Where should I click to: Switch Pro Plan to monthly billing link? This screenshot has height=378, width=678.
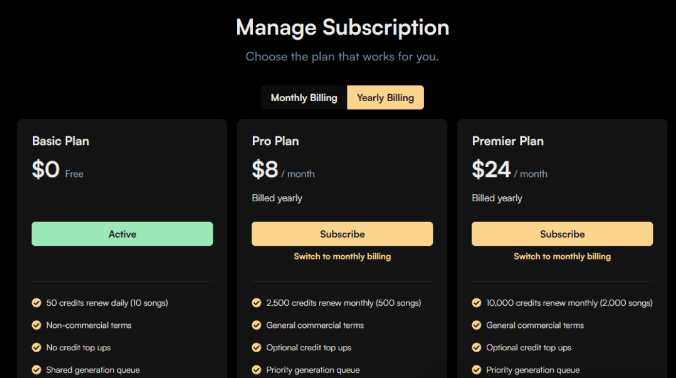(x=342, y=256)
